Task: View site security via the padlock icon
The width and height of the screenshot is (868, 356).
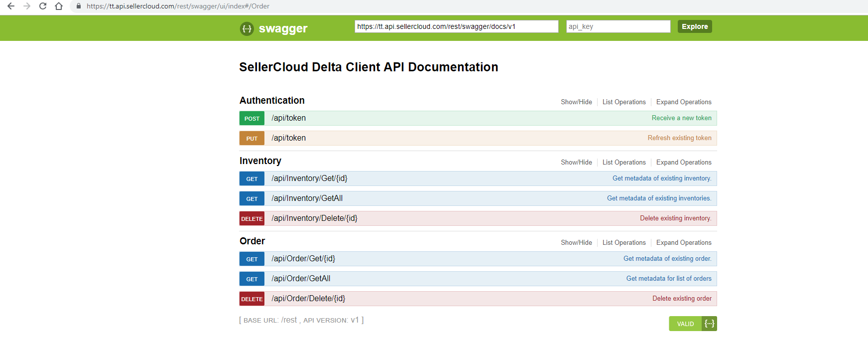Action: (x=78, y=6)
